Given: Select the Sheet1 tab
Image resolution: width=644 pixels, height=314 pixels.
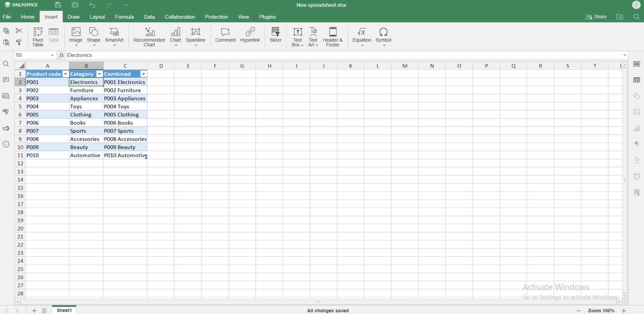Looking at the screenshot, I should [x=64, y=310].
